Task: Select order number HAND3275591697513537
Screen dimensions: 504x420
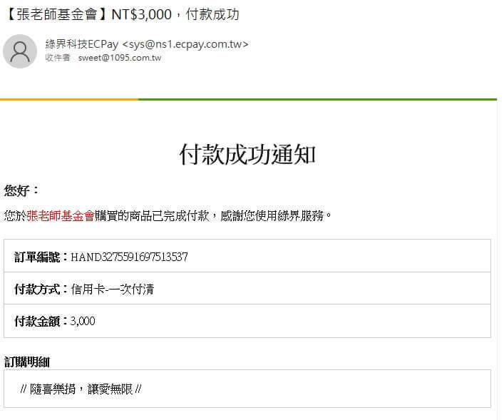Action: click(129, 257)
